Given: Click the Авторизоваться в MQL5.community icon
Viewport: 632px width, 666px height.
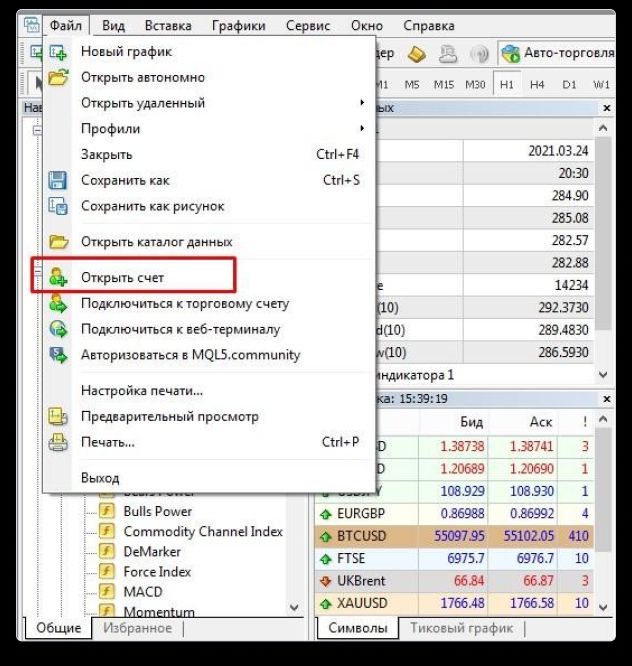Looking at the screenshot, I should 58,355.
